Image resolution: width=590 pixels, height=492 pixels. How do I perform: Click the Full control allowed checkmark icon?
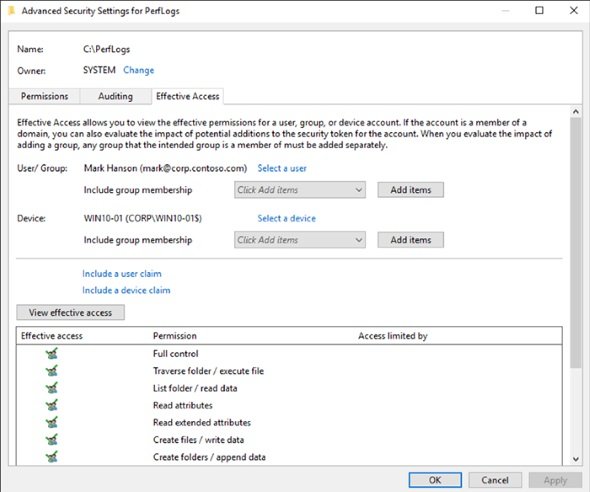pos(52,354)
